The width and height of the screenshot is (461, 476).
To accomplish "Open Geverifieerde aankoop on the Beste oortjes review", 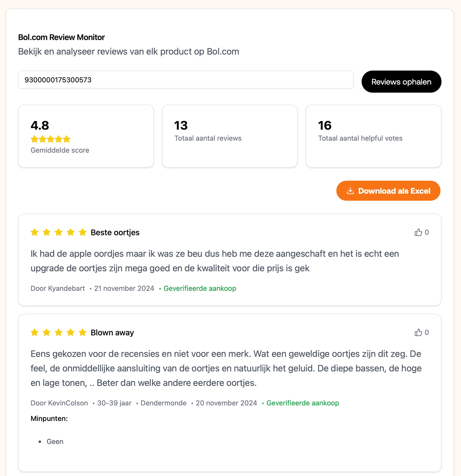I will pos(199,288).
